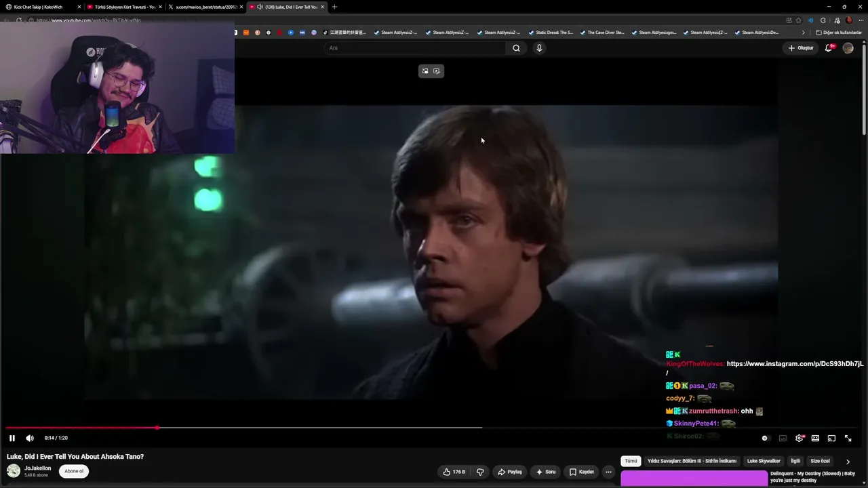This screenshot has width=868, height=488.
Task: Mute the playing tab via its speaker icon
Action: coord(260,7)
